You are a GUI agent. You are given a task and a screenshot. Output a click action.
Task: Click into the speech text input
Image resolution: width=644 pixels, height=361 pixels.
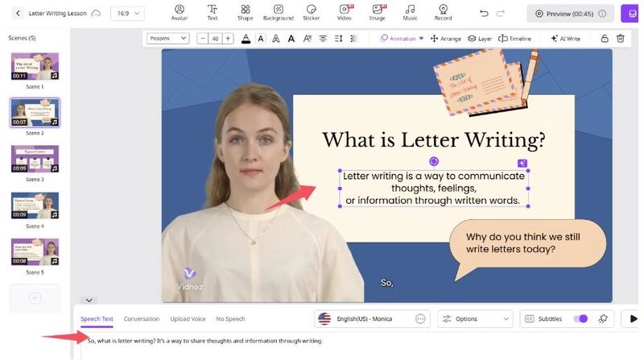[x=359, y=346]
